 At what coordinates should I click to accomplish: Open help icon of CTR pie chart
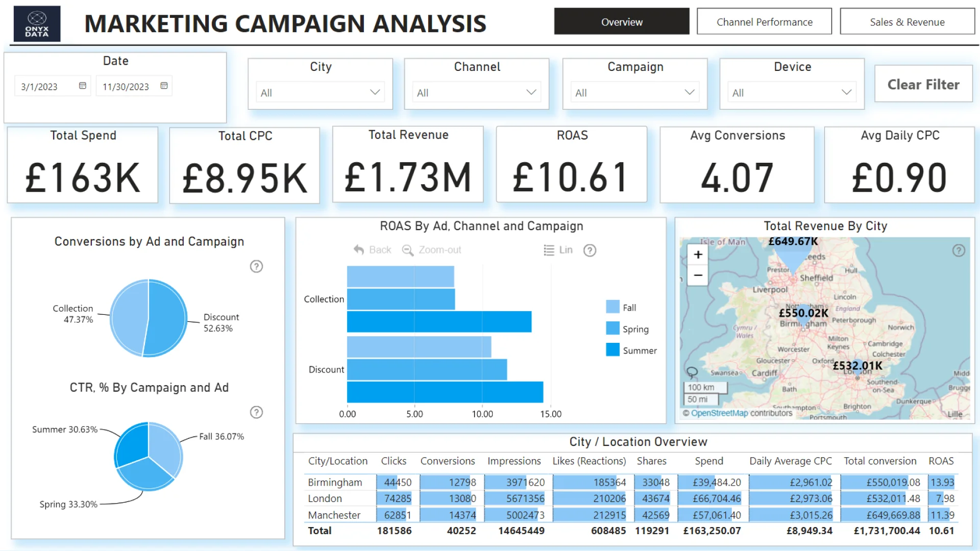pos(256,412)
